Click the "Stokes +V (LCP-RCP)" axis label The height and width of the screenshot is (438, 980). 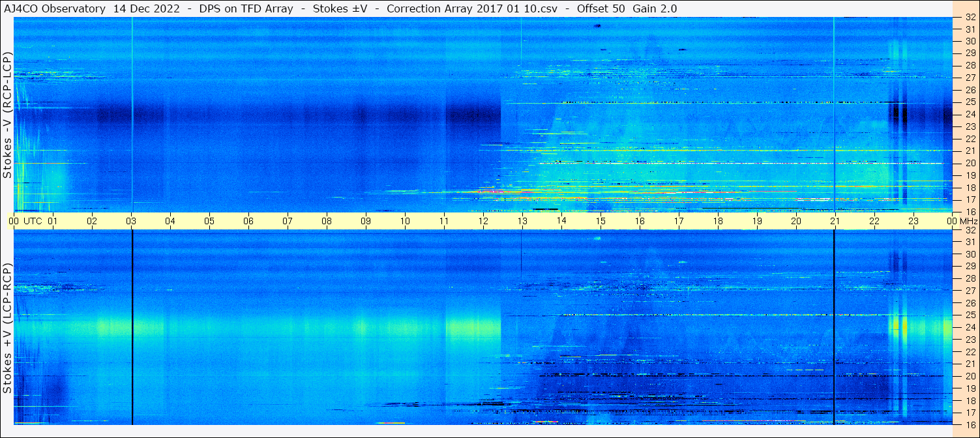pyautogui.click(x=7, y=328)
